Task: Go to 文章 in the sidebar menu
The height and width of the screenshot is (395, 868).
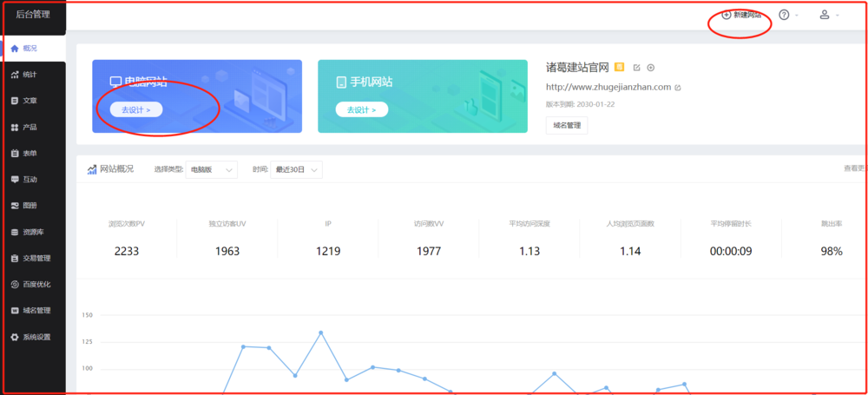Action: (30, 101)
